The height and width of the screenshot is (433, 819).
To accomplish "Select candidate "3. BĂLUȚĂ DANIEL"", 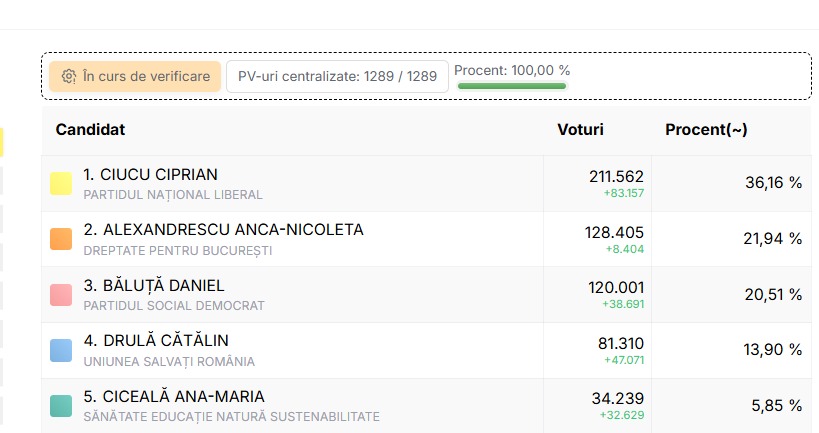I will [154, 286].
